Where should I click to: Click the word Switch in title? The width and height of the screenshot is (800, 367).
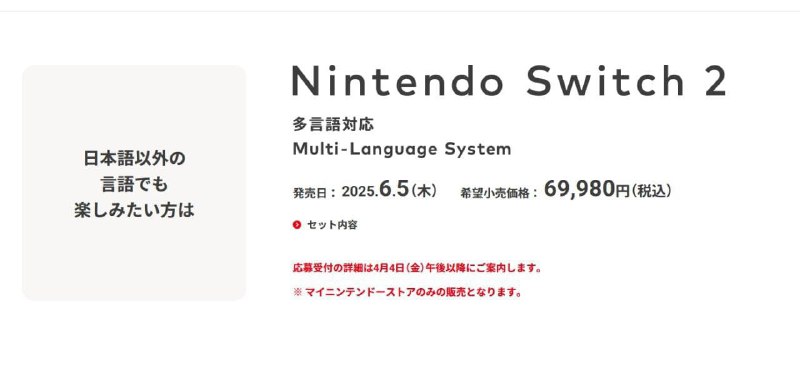605,81
